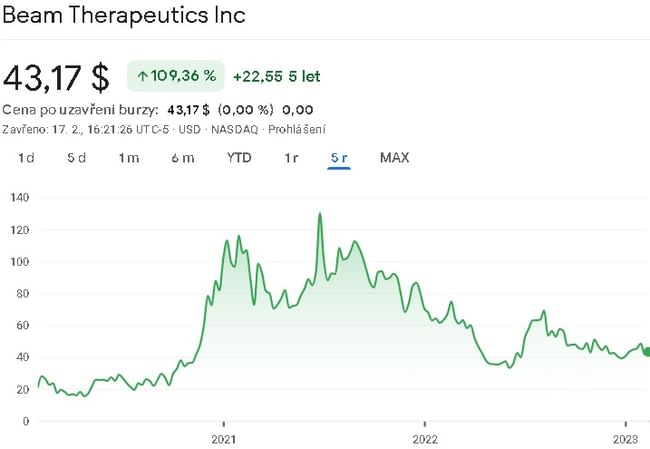
Task: Click the highest peak on the chart line
Action: [x=320, y=214]
